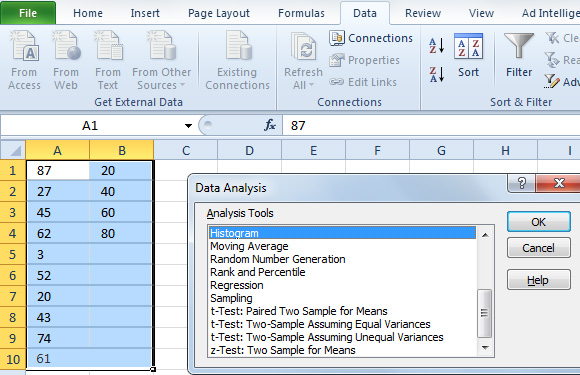Open connection Properties

point(365,60)
